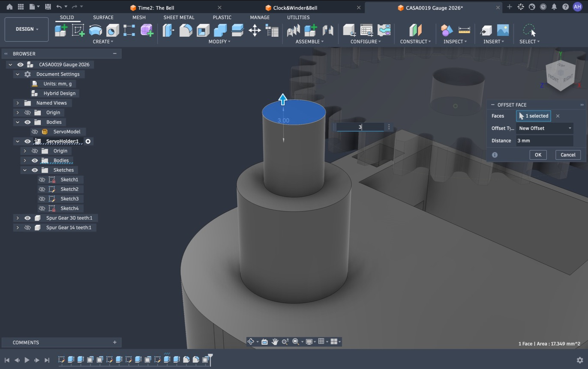Viewport: 588px width, 369px height.
Task: Show Sketch3 by clicking its eye
Action: (42, 199)
